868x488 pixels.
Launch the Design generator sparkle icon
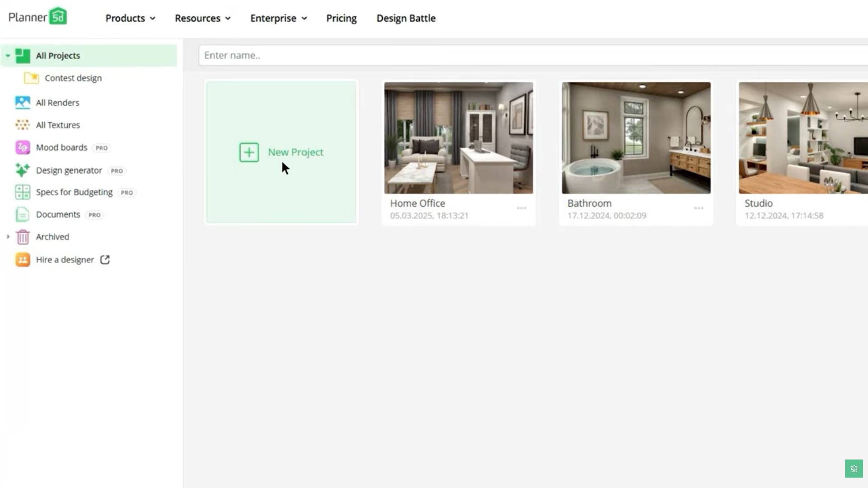click(x=23, y=170)
